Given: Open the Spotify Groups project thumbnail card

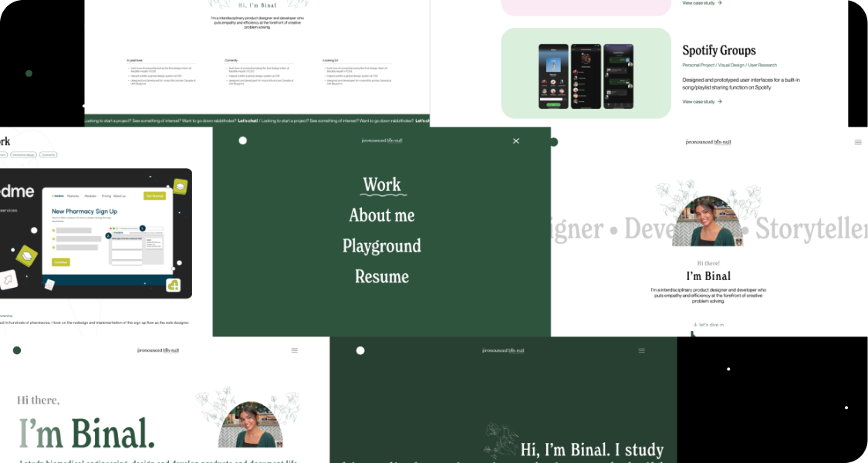Looking at the screenshot, I should (586, 73).
